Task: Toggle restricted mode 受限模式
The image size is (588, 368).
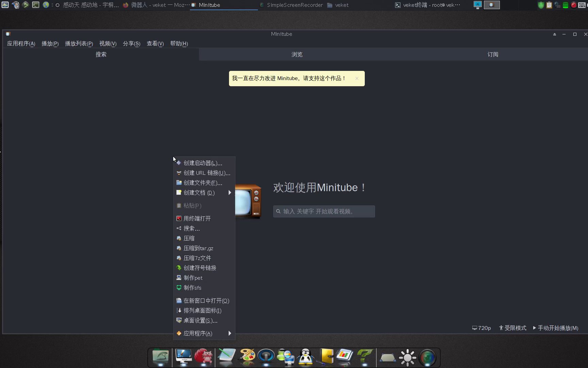Action: (x=513, y=328)
